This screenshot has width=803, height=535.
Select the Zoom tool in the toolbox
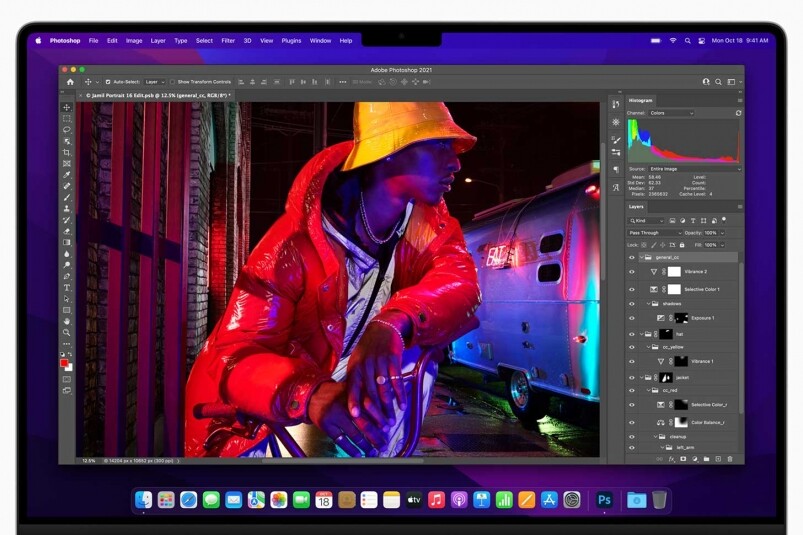tap(67, 333)
